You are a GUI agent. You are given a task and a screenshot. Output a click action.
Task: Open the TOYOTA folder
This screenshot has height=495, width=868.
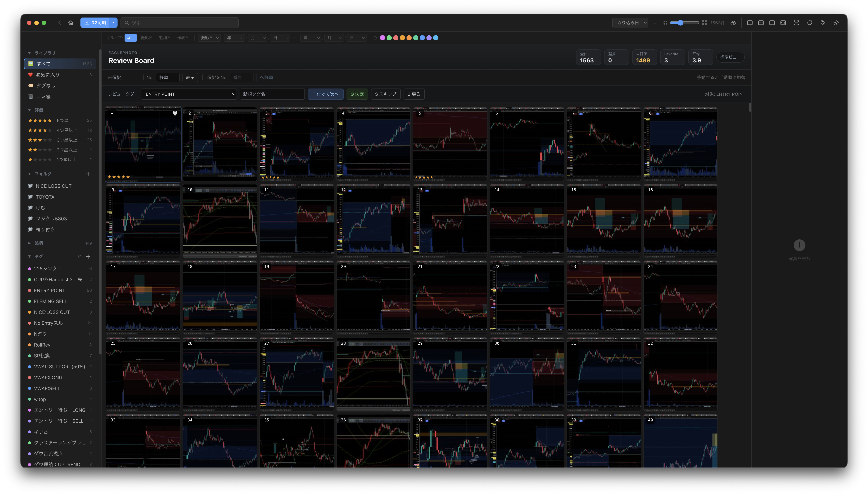pos(60,197)
